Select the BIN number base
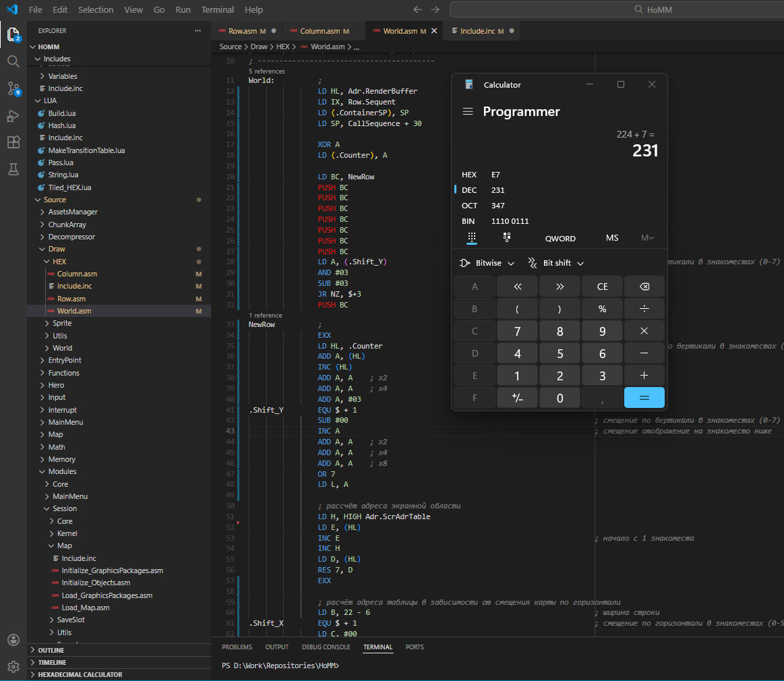 coord(469,221)
